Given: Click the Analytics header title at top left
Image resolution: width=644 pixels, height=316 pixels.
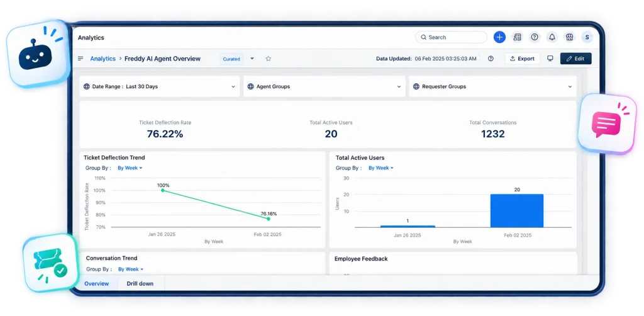Looking at the screenshot, I should tap(91, 37).
